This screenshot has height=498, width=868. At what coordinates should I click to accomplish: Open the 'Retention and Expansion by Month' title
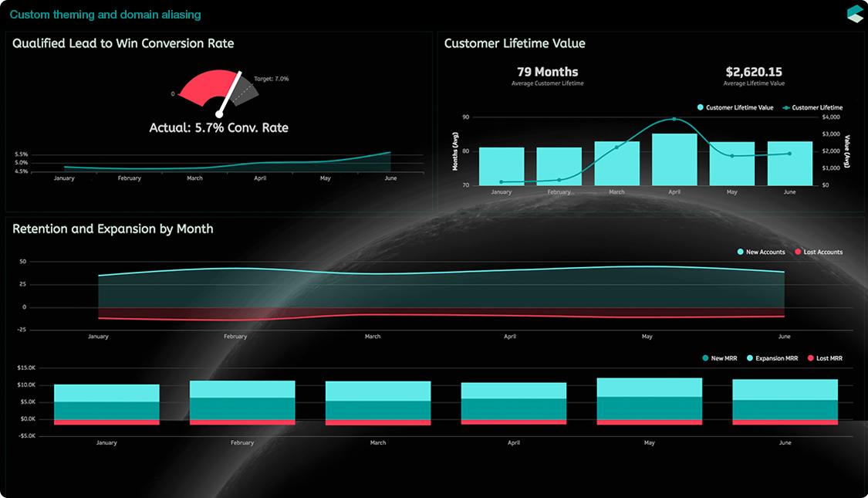click(113, 229)
